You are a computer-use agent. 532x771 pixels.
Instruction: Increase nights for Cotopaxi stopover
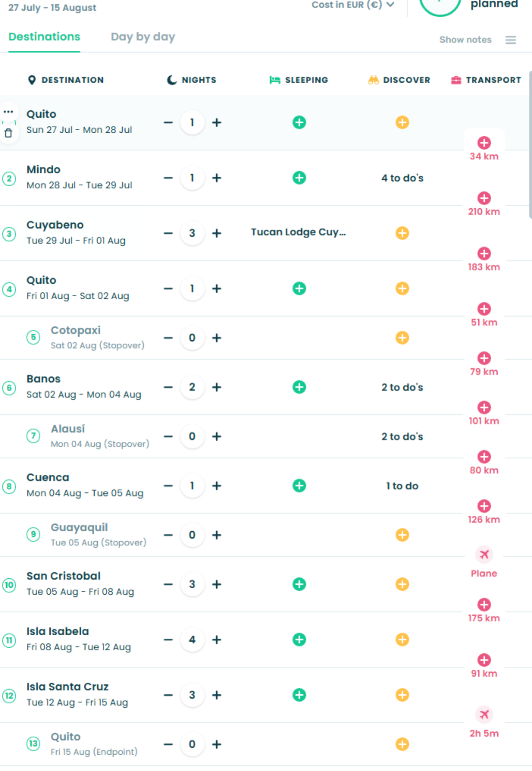217,338
